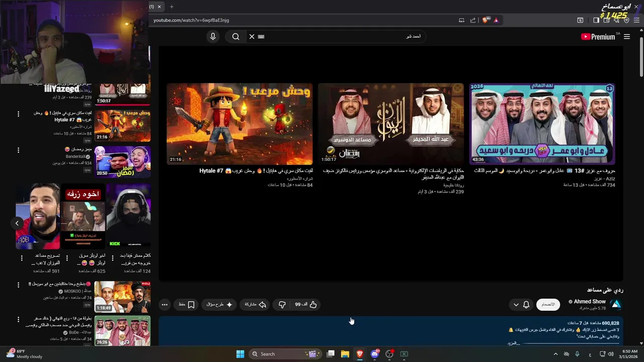Open the Ahmed Show channel name
Image resolution: width=644 pixels, height=362 pixels.
coord(590,302)
